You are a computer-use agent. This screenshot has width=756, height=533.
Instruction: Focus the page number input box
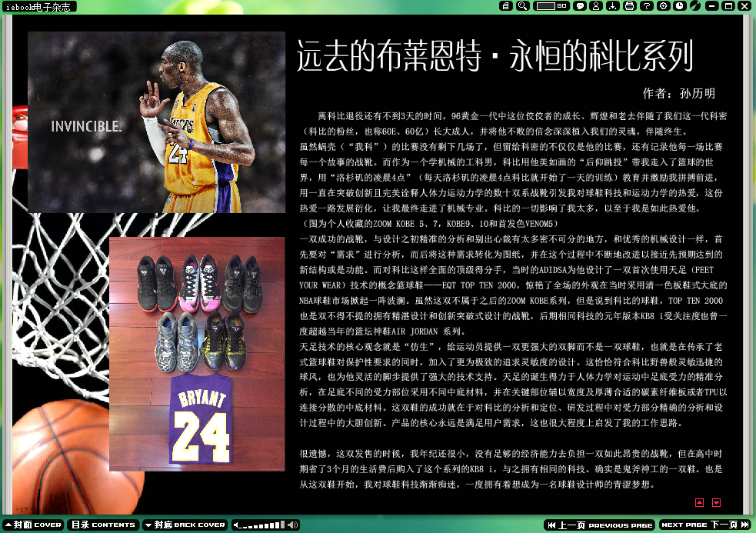[x=546, y=6]
